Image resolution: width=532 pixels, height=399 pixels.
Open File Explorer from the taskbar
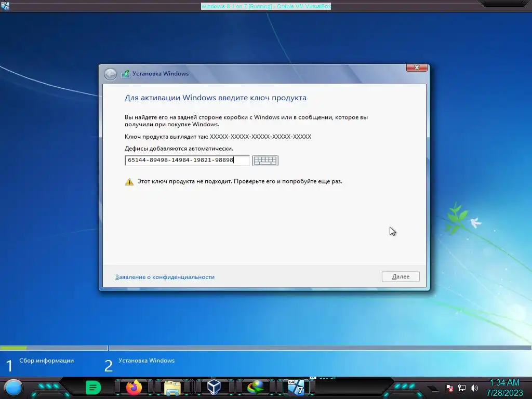(172, 388)
